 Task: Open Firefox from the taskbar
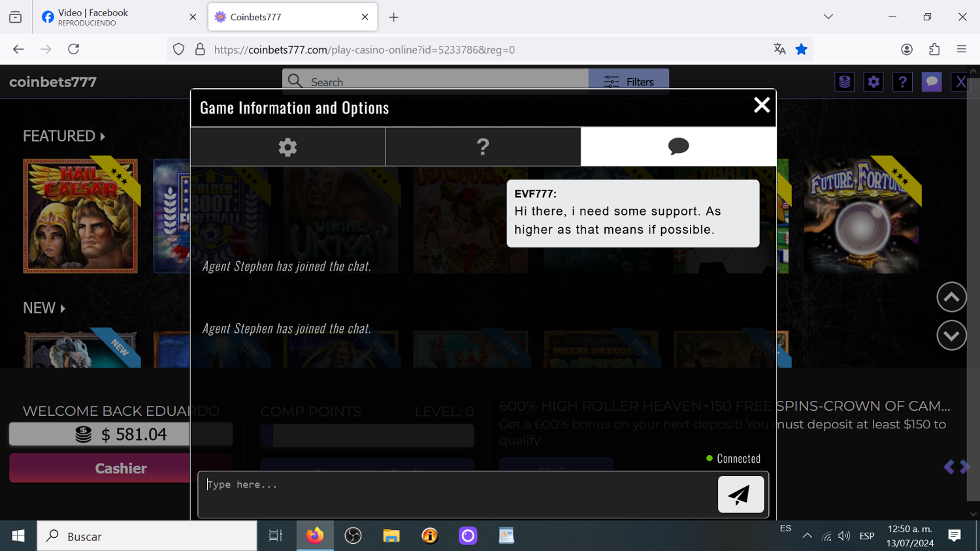[315, 536]
